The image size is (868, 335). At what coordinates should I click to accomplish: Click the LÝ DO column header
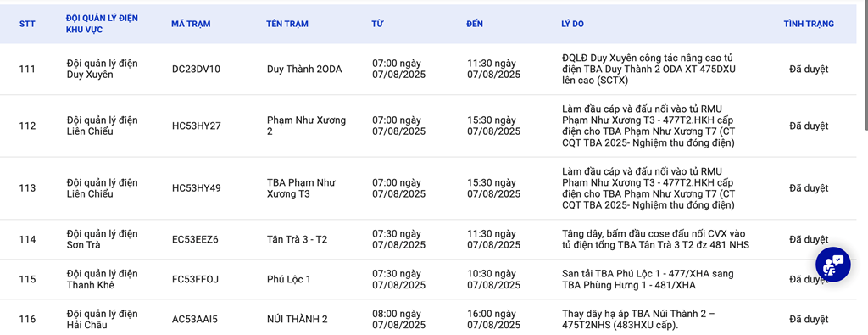(x=572, y=24)
